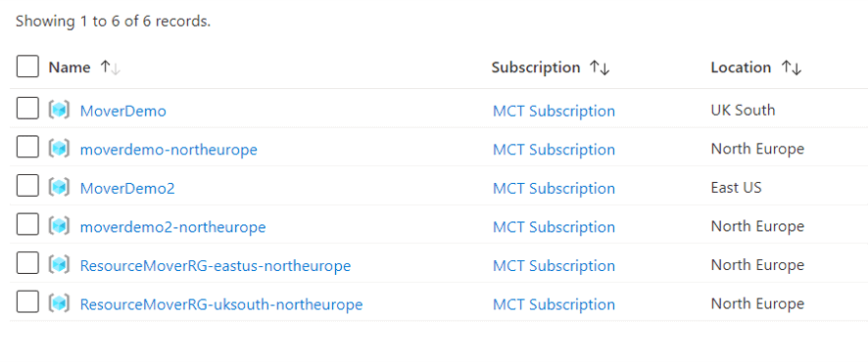Click the resource group icon beside MoverDemo
This screenshot has width=868, height=362.
(59, 110)
